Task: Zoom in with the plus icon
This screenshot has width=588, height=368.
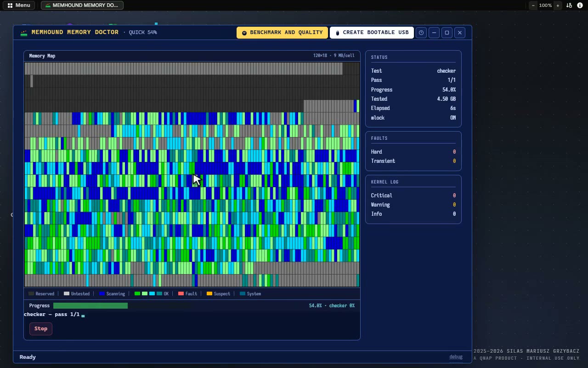Action: [x=558, y=6]
